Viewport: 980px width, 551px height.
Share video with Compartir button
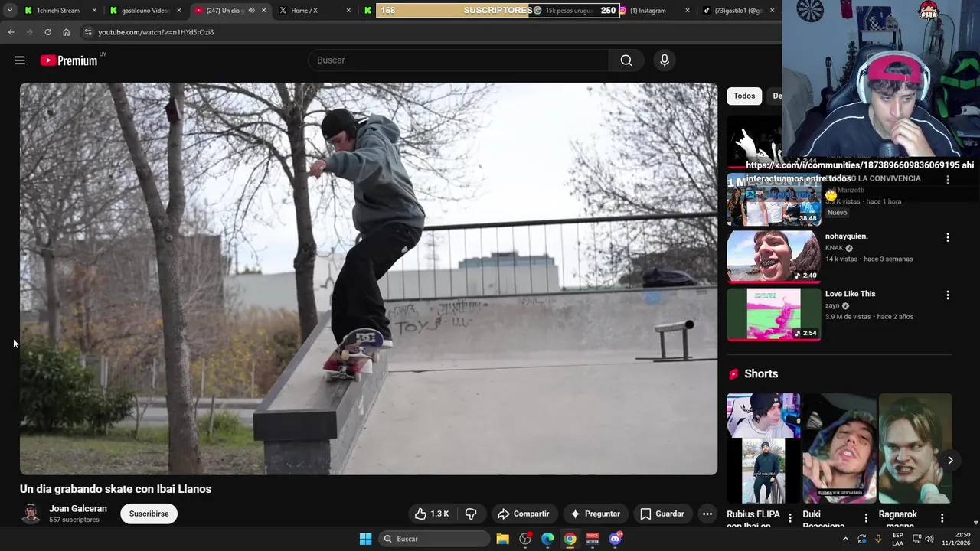click(524, 514)
